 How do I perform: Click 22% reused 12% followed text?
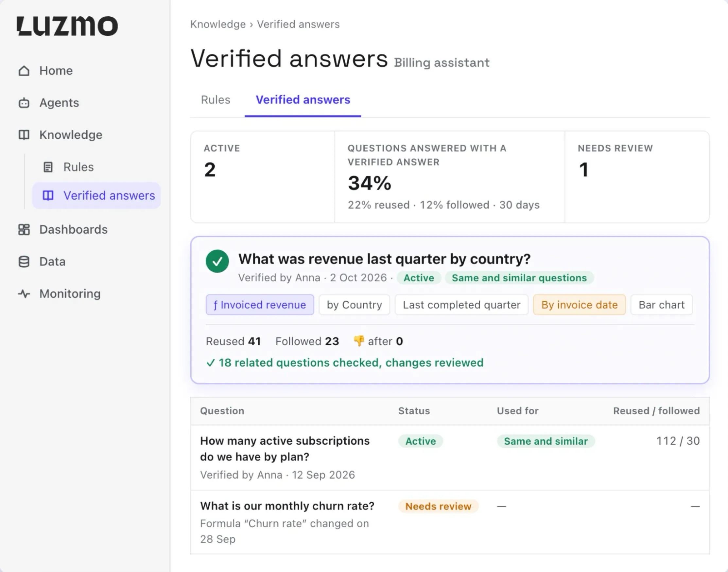(x=443, y=205)
